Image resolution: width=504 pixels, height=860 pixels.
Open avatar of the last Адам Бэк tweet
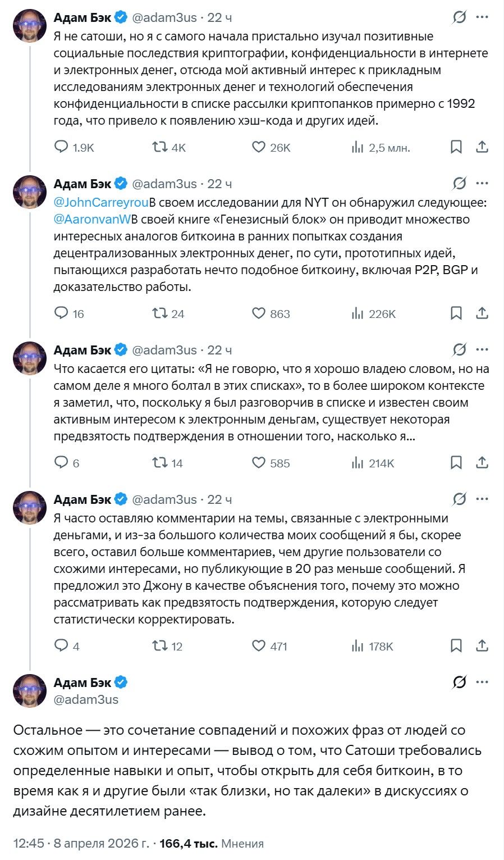tap(30, 690)
